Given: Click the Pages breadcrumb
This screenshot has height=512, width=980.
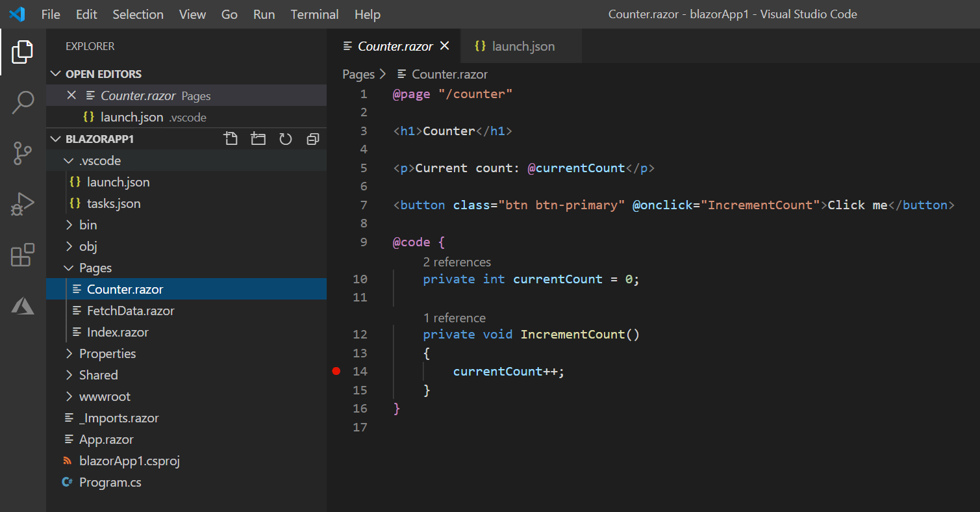Looking at the screenshot, I should pyautogui.click(x=358, y=74).
